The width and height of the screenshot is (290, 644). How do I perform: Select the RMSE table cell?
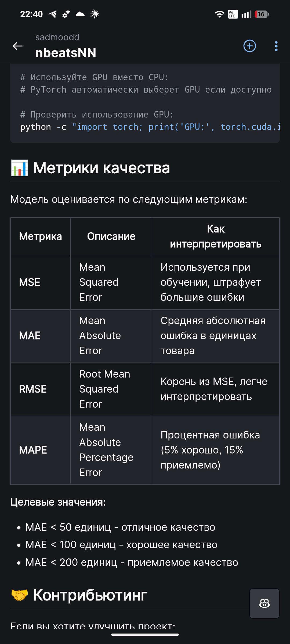point(33,389)
